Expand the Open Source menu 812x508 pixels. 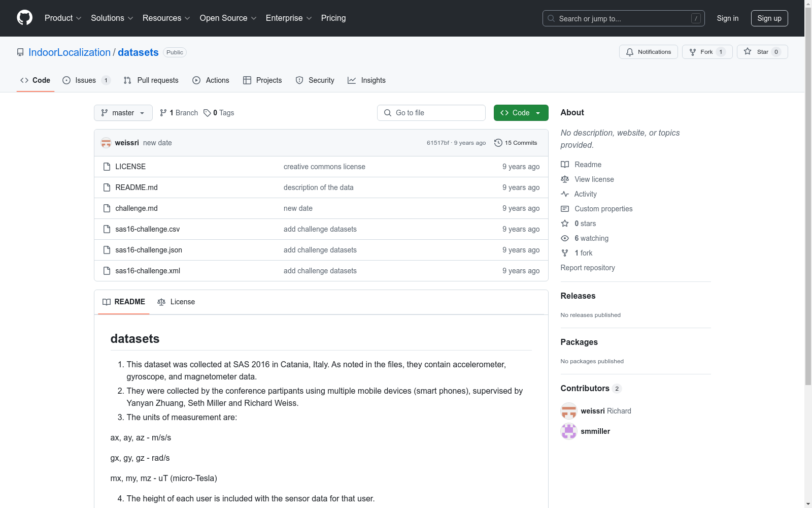pyautogui.click(x=228, y=18)
